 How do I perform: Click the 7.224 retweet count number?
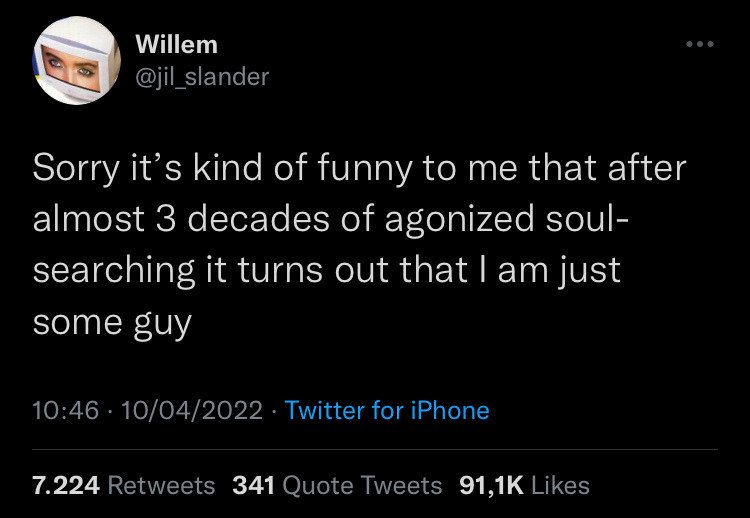point(66,485)
